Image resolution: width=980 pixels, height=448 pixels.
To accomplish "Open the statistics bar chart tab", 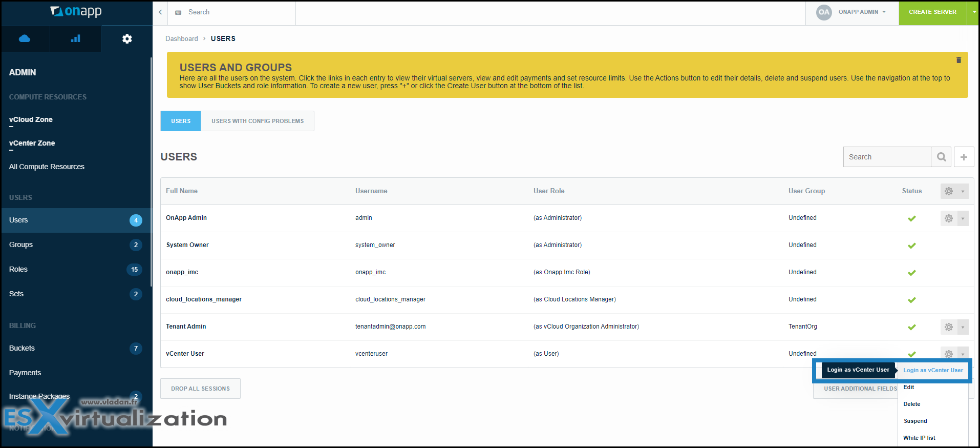I will [x=75, y=38].
